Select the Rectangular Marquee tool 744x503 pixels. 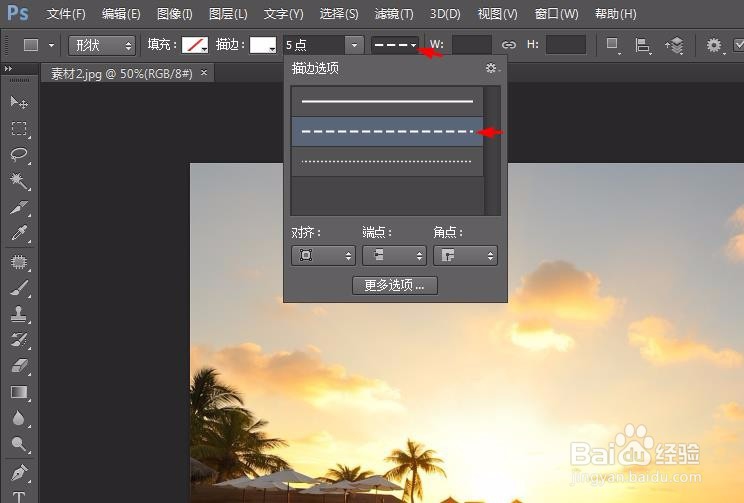19,129
